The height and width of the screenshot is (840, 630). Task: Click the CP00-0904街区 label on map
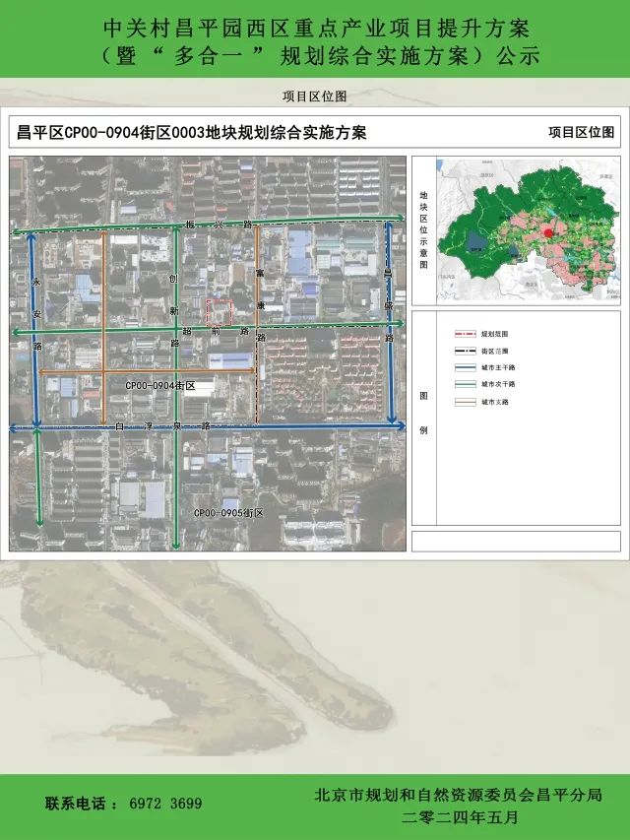tap(160, 385)
